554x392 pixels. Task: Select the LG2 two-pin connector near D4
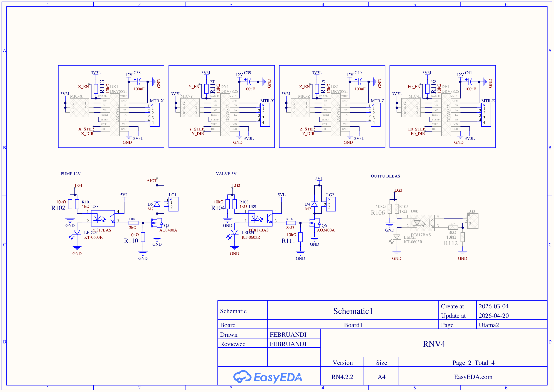pyautogui.click(x=331, y=204)
